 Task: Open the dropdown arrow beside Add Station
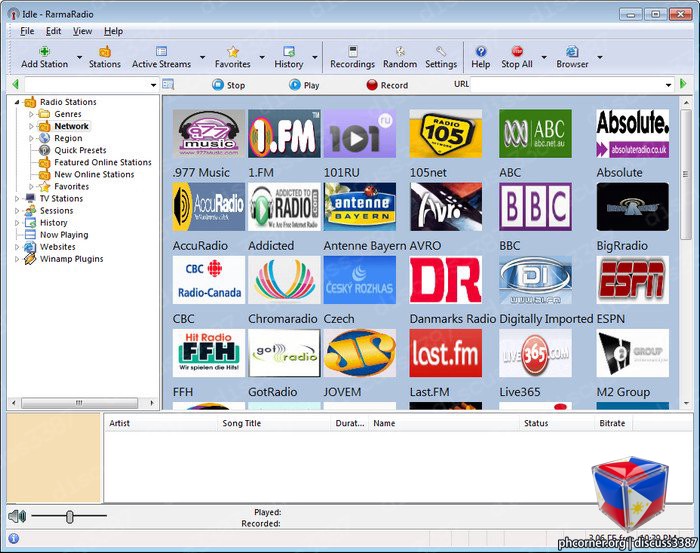(x=79, y=57)
